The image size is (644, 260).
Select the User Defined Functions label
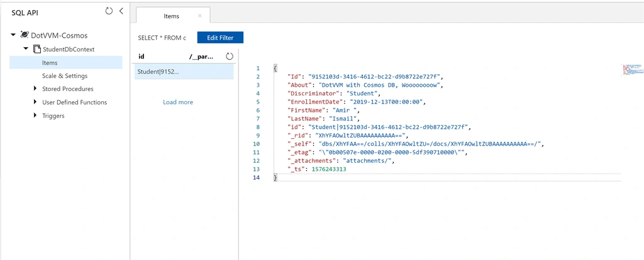[74, 102]
